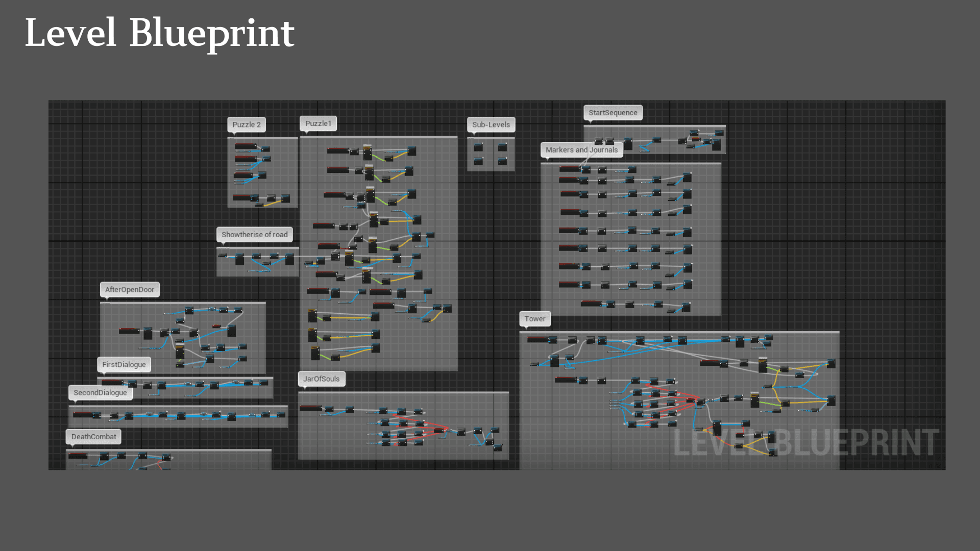Click first red event node in JarOfSouls

click(x=310, y=408)
